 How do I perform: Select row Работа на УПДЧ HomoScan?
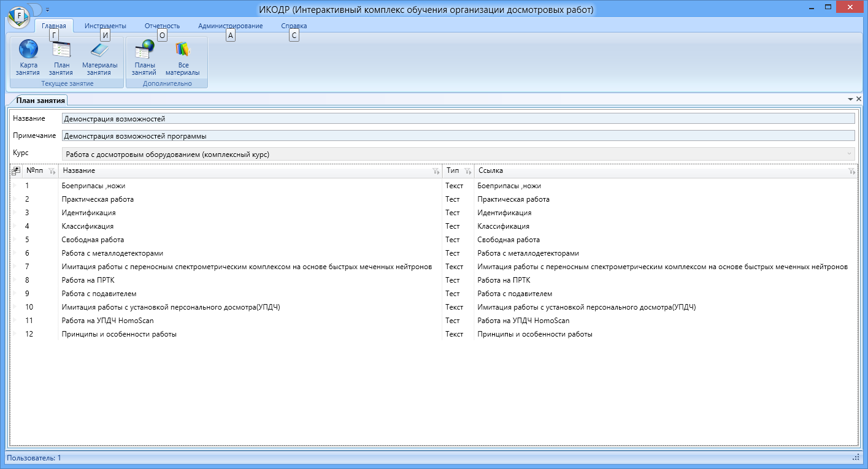[x=434, y=321]
